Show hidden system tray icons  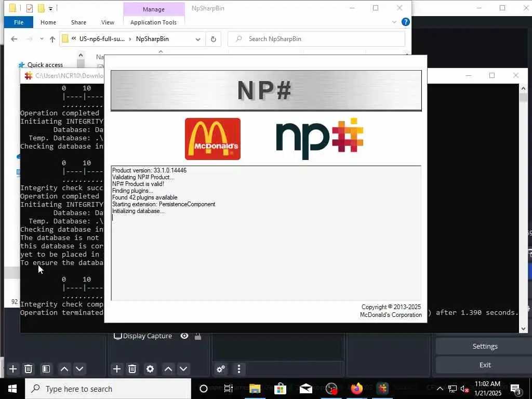440,389
